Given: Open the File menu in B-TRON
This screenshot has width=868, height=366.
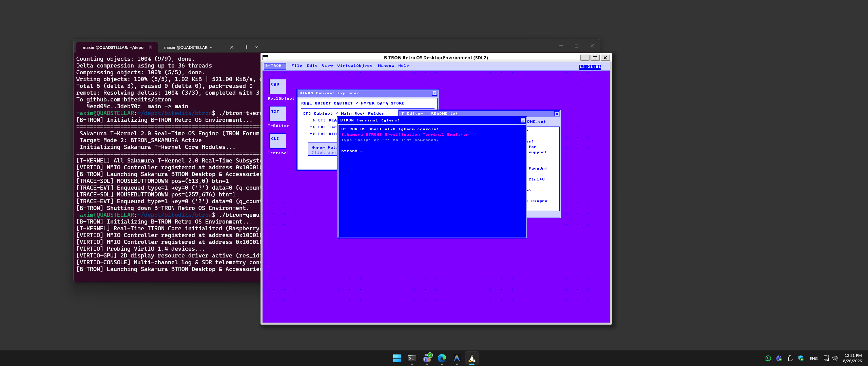Looking at the screenshot, I should pos(297,66).
